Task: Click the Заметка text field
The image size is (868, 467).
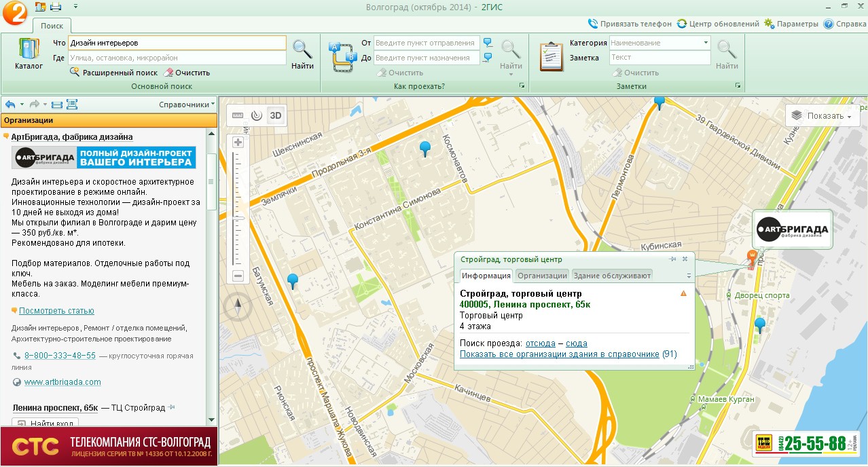Action: click(660, 58)
